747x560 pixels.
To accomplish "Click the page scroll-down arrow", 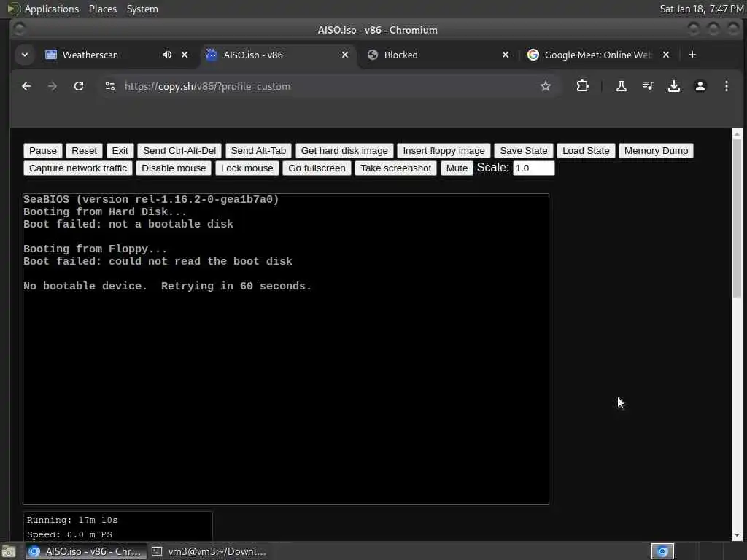I will pos(737,535).
